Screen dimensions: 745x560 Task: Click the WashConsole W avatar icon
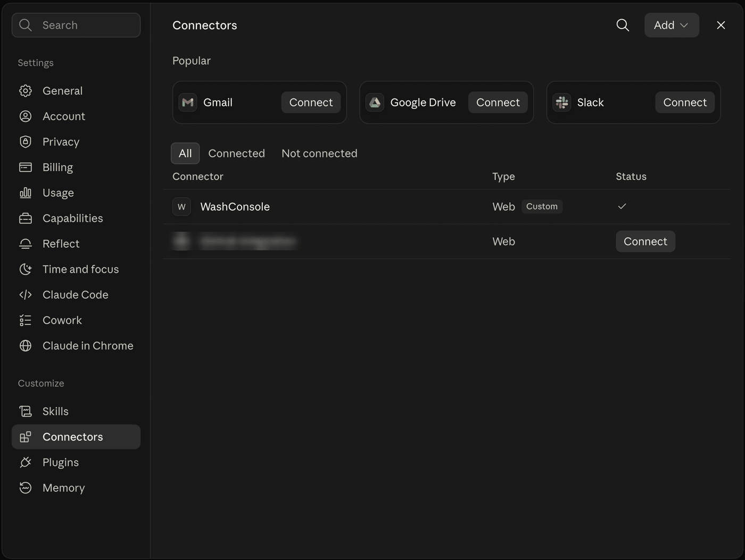[x=181, y=207]
